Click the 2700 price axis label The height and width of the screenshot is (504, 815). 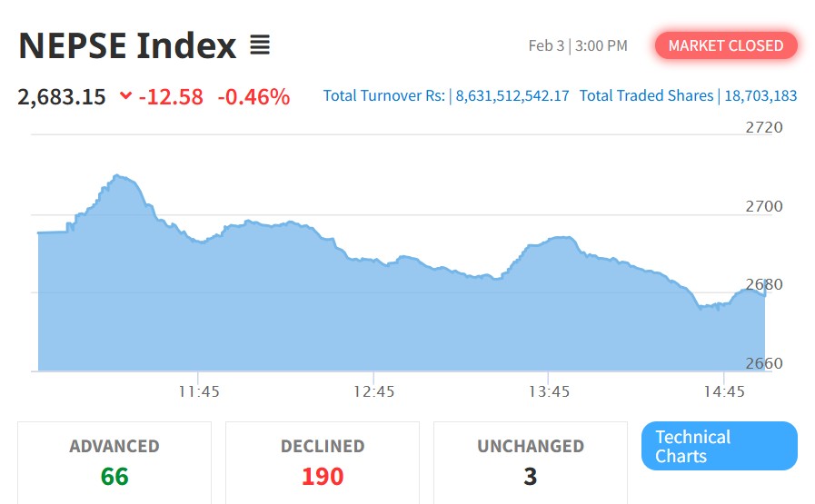point(763,206)
